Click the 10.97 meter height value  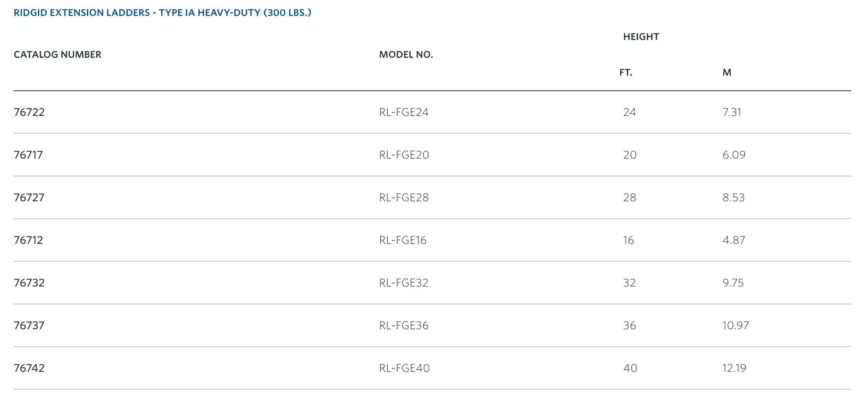coord(735,325)
